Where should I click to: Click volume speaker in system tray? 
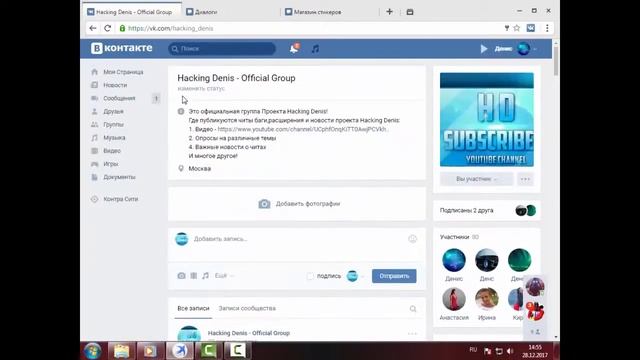coord(510,351)
